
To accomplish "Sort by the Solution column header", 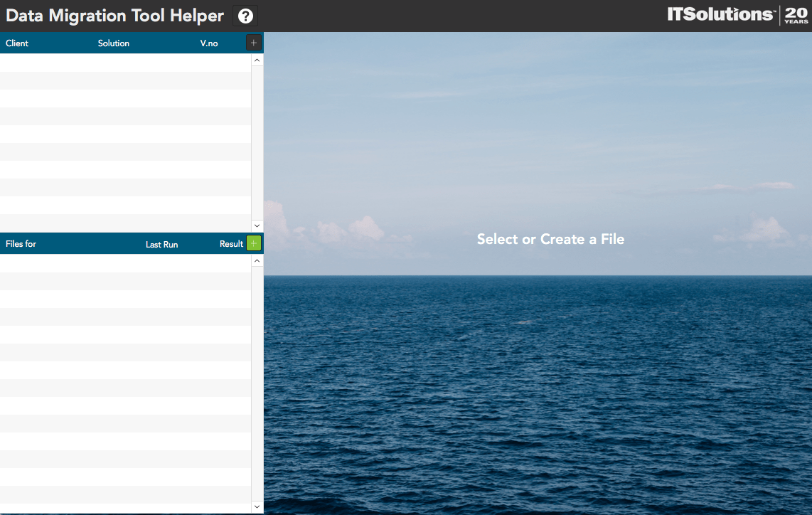I will pos(114,43).
